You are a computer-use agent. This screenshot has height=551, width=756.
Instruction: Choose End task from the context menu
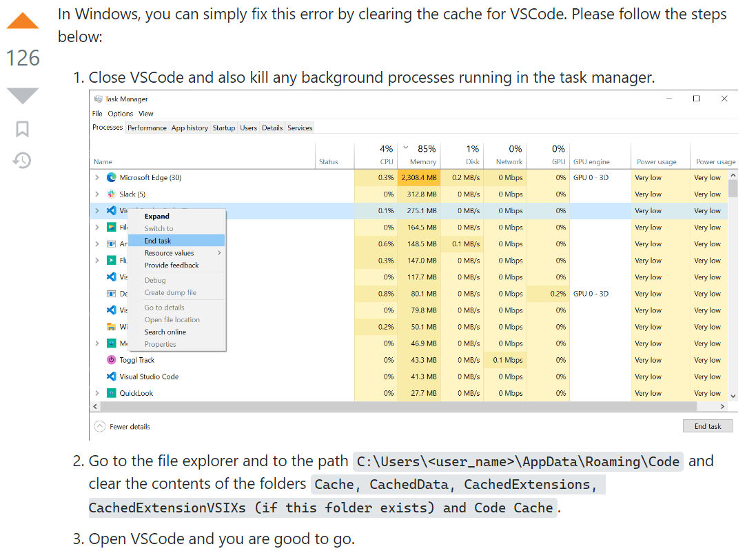[x=158, y=241]
